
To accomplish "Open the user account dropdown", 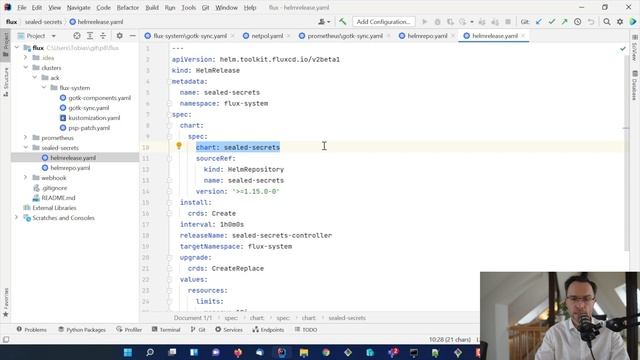I will [324, 22].
